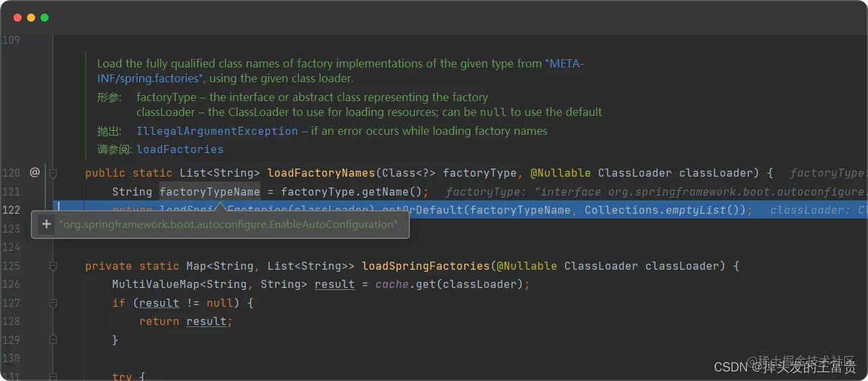Click factoryType.getName() call on line 121
Screen dimensions: 868x381
(352, 192)
